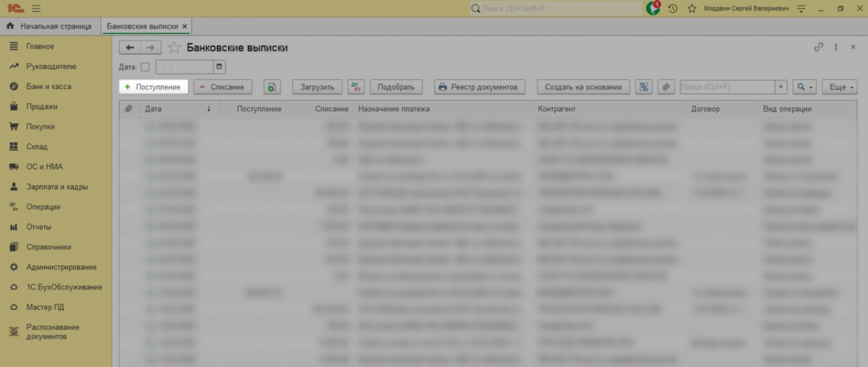868x367 pixels.
Task: Open Создать на основании menu
Action: click(x=583, y=87)
